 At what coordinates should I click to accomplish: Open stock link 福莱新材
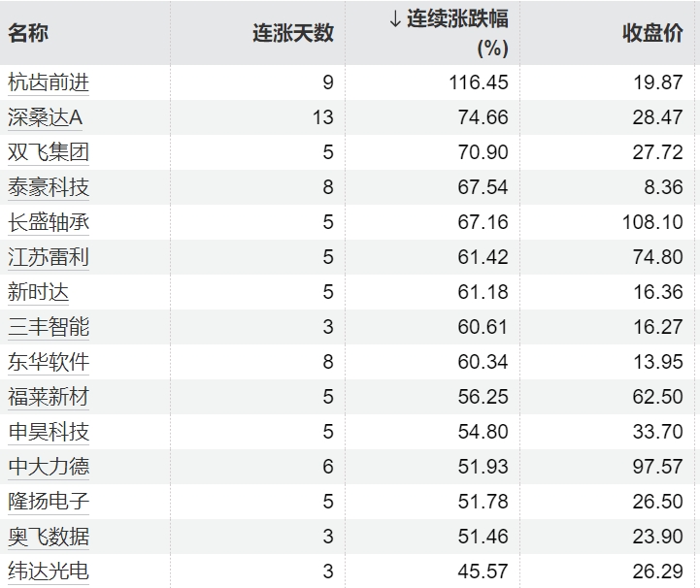pos(49,397)
